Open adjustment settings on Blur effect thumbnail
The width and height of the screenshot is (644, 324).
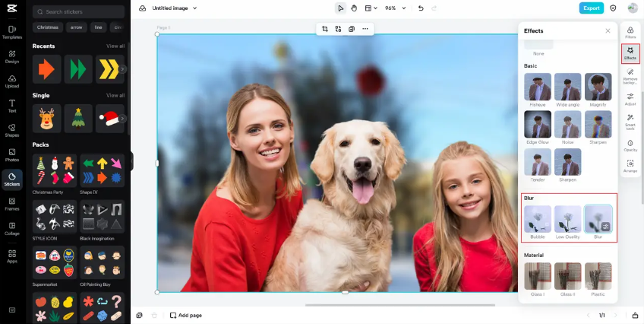pos(606,227)
